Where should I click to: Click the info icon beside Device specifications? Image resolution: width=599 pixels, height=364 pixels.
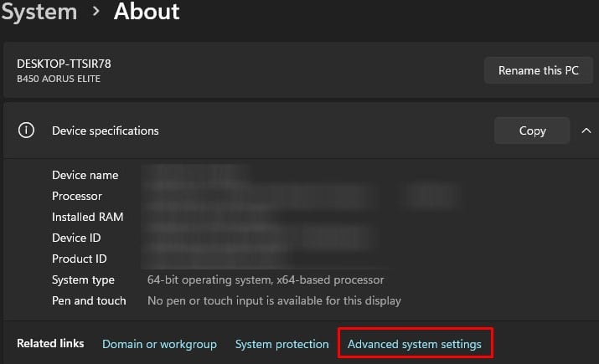pyautogui.click(x=27, y=131)
